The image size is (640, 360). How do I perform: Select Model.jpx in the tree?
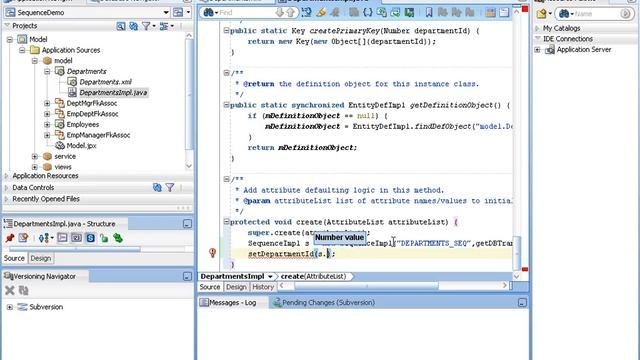[x=81, y=146]
